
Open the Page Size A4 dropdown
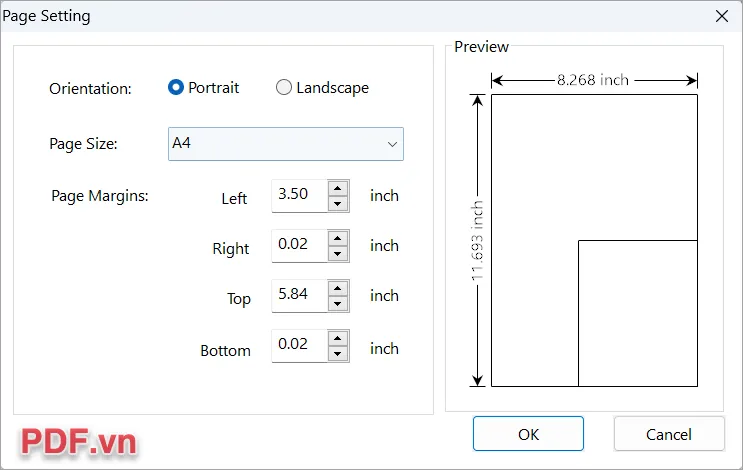[286, 144]
